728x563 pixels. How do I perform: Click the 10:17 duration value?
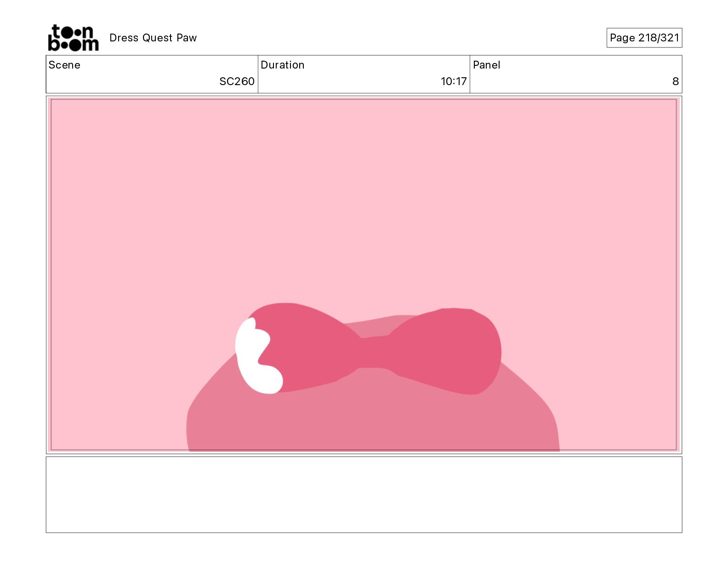(453, 81)
